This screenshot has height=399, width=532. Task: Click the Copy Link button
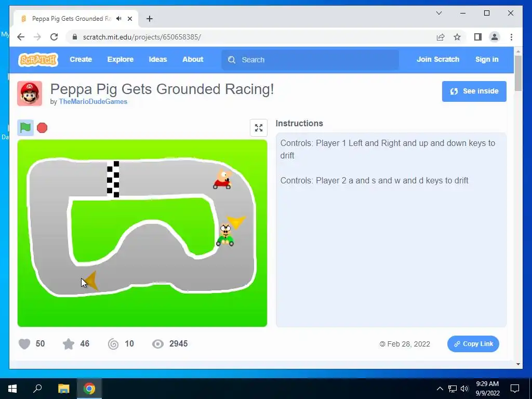coord(473,344)
